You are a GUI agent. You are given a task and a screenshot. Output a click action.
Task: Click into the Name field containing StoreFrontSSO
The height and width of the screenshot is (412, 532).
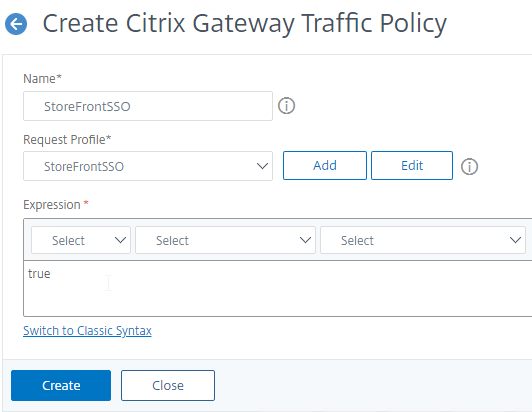click(148, 106)
